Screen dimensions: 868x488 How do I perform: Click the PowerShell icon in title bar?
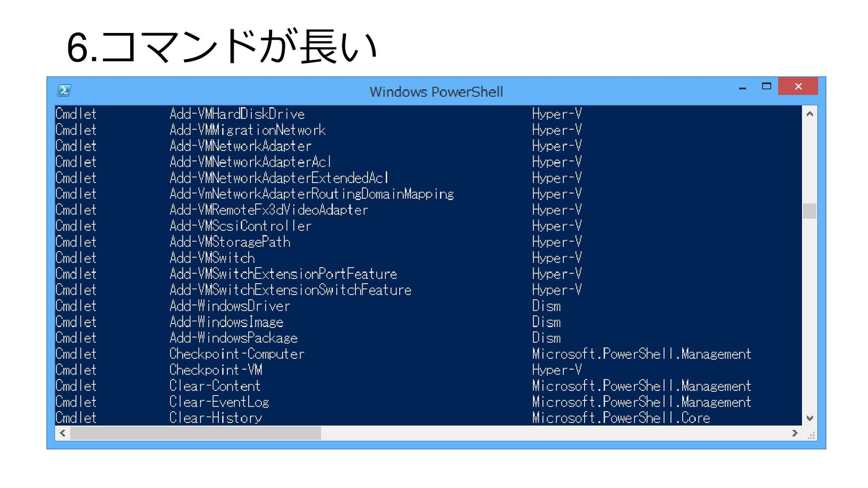click(x=64, y=91)
